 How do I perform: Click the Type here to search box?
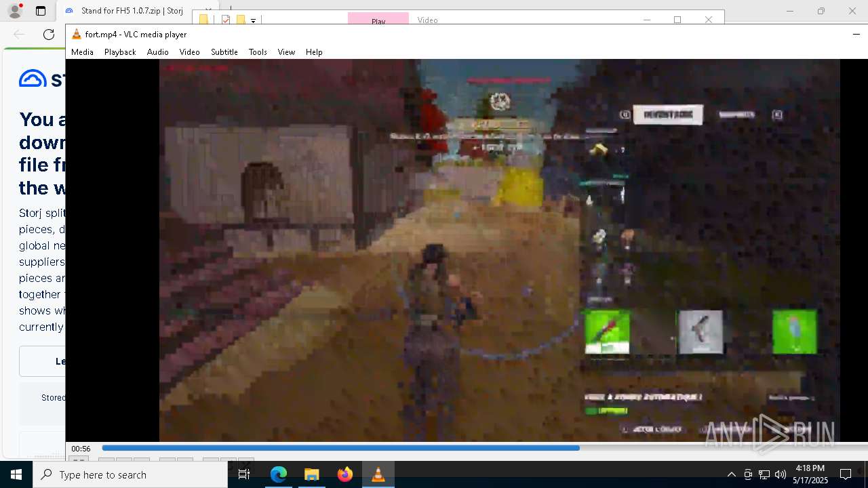(130, 474)
